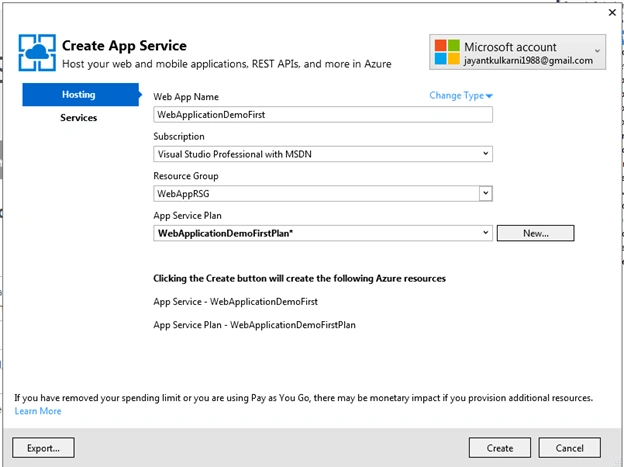The width and height of the screenshot is (624, 467).
Task: Click 'App Service - WebApplicationDemoFirst' text
Action: [236, 302]
